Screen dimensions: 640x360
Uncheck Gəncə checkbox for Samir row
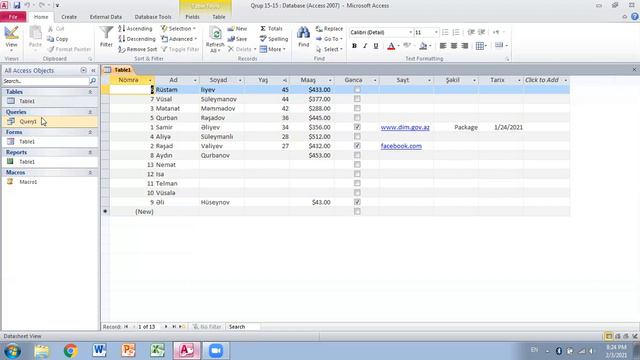357,127
